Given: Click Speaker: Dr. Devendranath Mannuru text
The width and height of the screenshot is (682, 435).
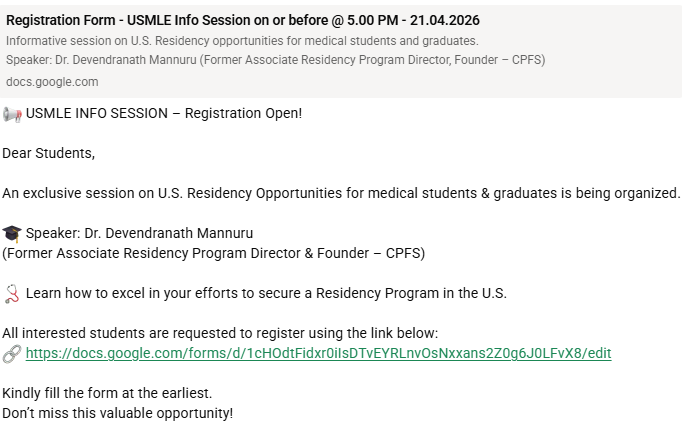Looking at the screenshot, I should [139, 233].
